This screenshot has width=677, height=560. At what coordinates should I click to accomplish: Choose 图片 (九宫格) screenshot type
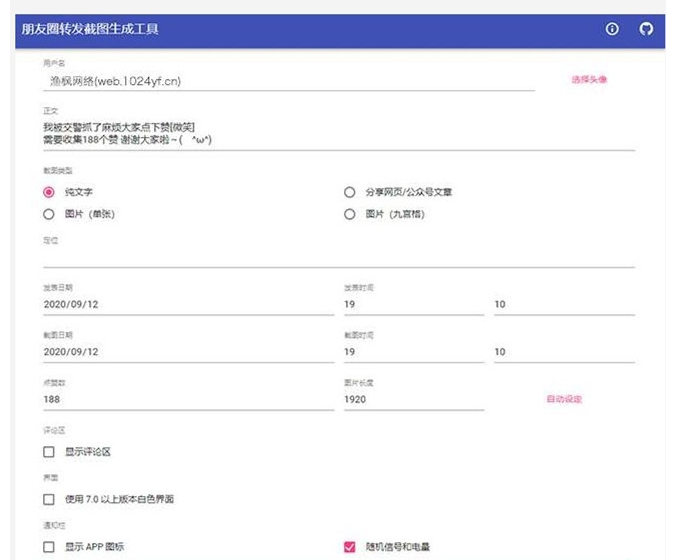click(x=350, y=214)
